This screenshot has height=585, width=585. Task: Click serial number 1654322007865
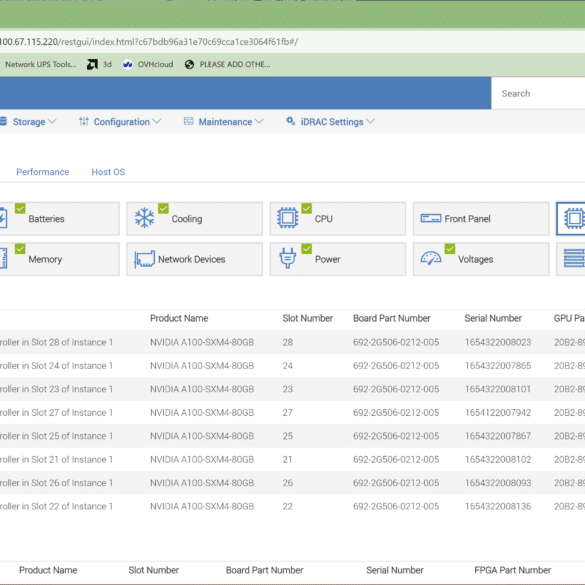[x=498, y=366]
